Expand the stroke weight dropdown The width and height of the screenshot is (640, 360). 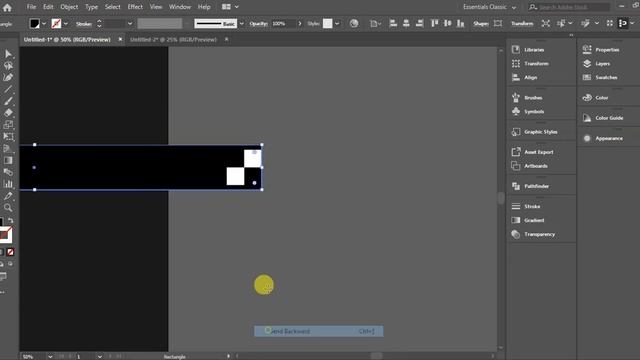(x=130, y=24)
